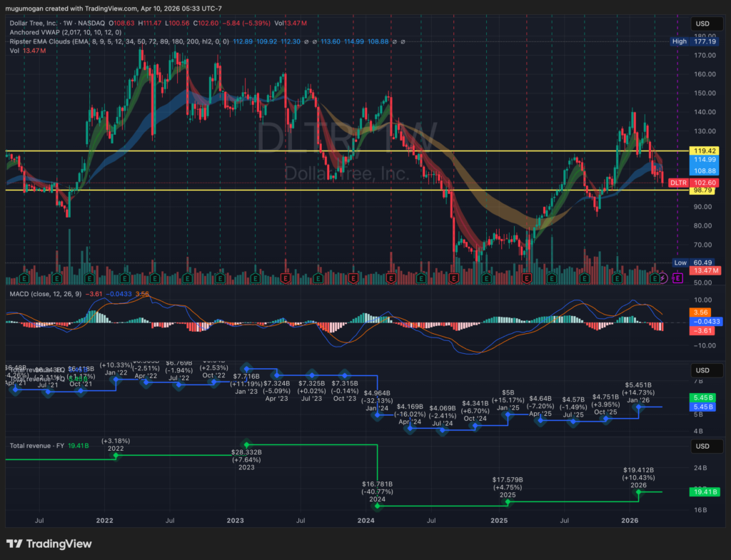Click the TradingView logo at bottom left

49,544
